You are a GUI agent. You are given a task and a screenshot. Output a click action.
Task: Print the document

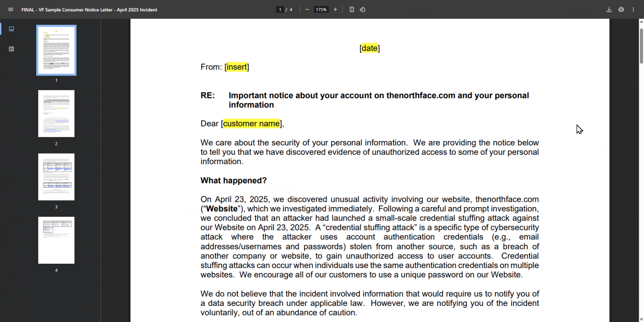pos(621,10)
